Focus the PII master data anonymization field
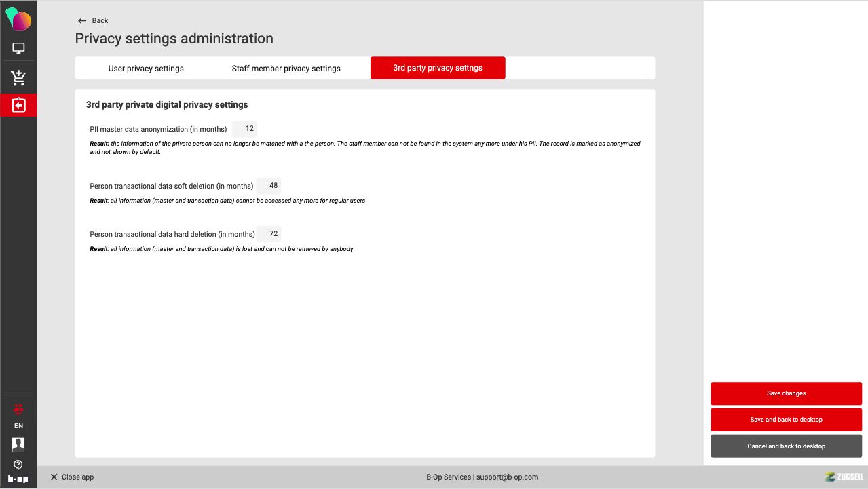The height and width of the screenshot is (489, 868). coord(245,129)
